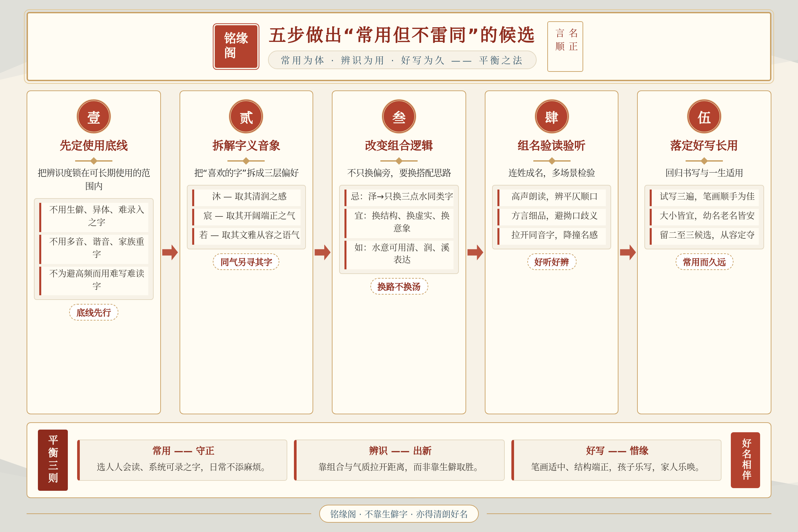Select the 伍 step circle icon

point(704,116)
